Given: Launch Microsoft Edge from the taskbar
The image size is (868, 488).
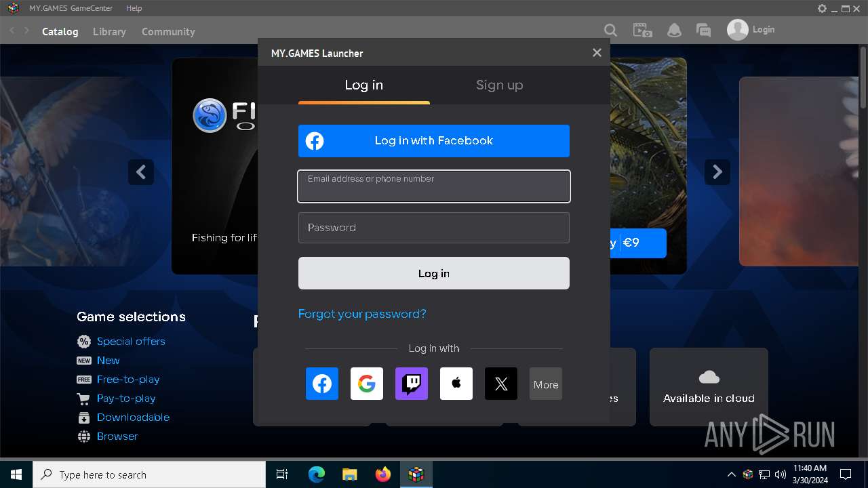Looking at the screenshot, I should point(317,474).
